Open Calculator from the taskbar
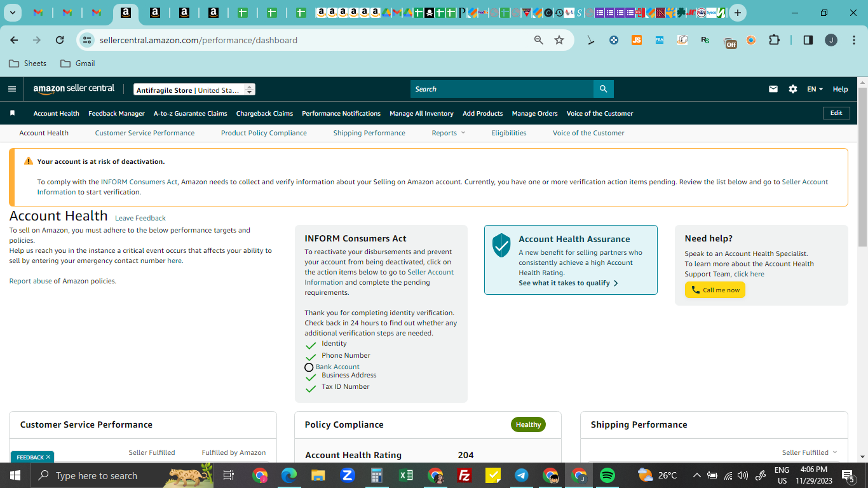Viewport: 868px width, 488px height. 377,475
